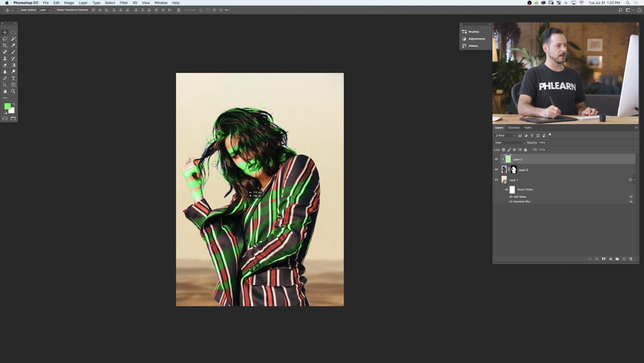Image resolution: width=644 pixels, height=363 pixels.
Task: Open the Adjustments panel
Action: [473, 39]
